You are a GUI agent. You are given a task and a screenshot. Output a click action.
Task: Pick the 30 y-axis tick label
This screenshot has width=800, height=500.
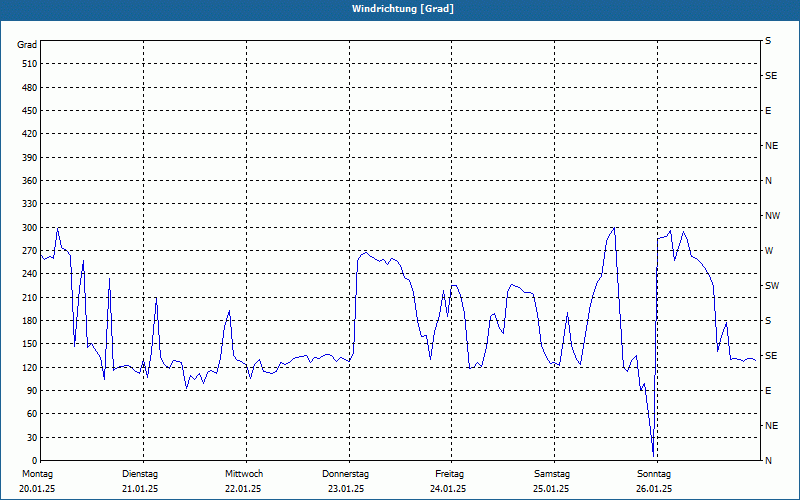coord(32,438)
